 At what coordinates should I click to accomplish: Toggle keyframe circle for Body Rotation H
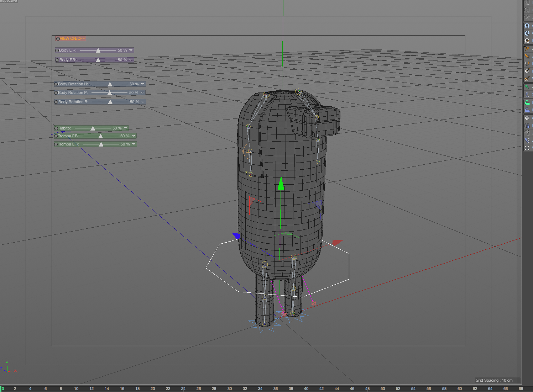56,84
